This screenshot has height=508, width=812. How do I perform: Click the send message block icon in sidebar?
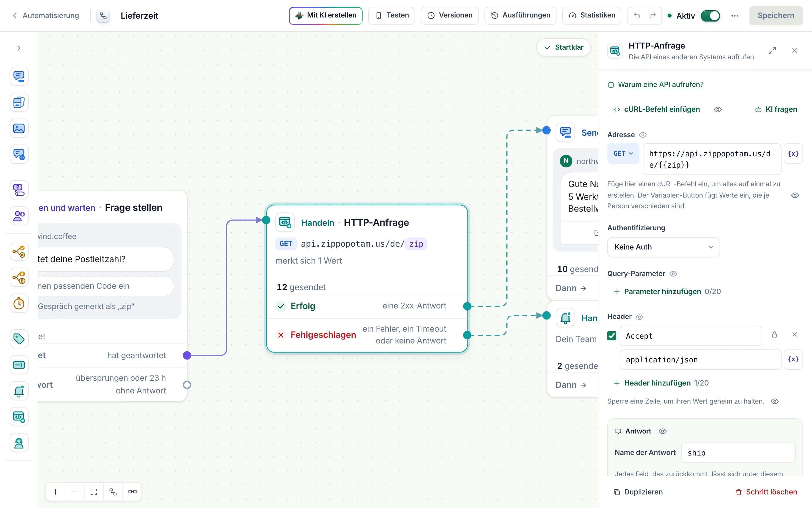pos(19,76)
